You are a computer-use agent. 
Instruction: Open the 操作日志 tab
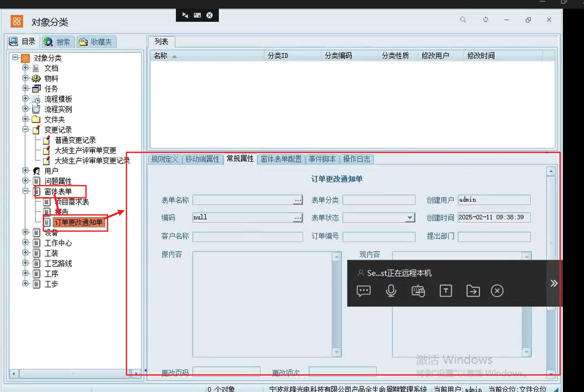(x=356, y=159)
